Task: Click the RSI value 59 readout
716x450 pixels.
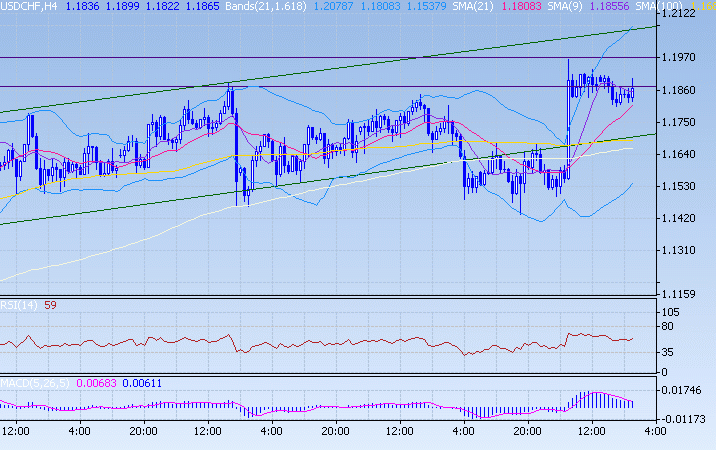Action: [48, 305]
